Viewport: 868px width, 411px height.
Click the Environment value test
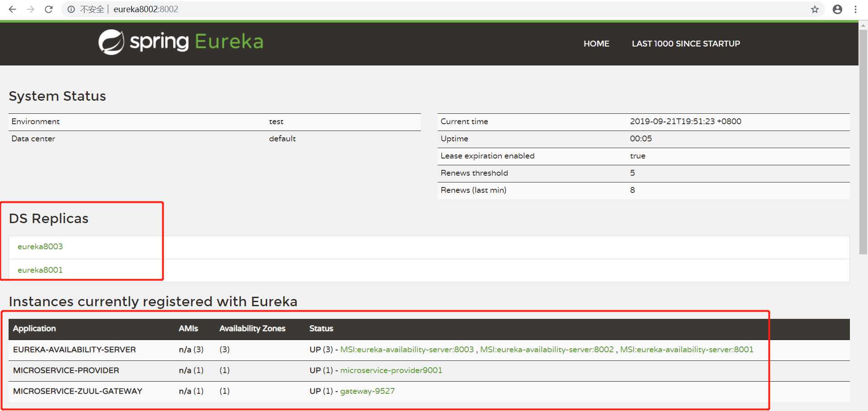[276, 121]
